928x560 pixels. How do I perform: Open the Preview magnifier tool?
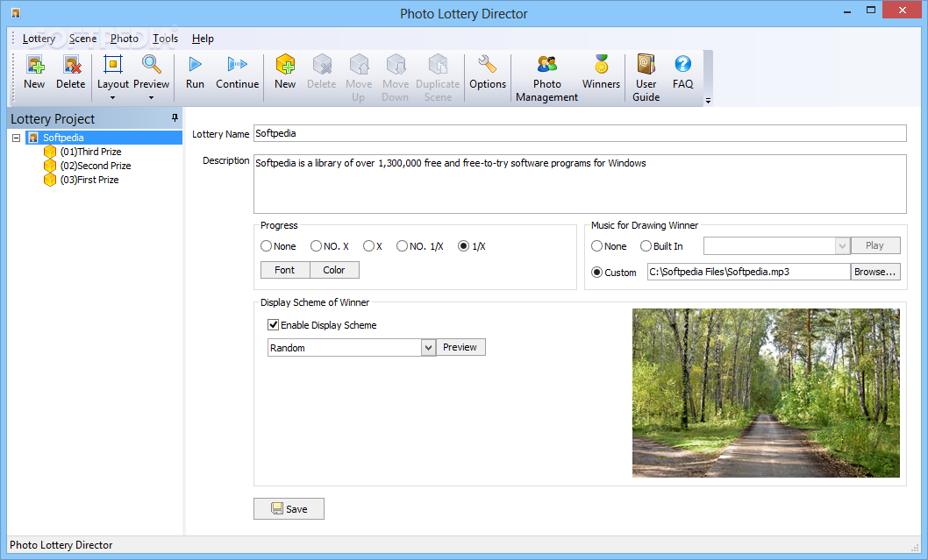coord(152,65)
